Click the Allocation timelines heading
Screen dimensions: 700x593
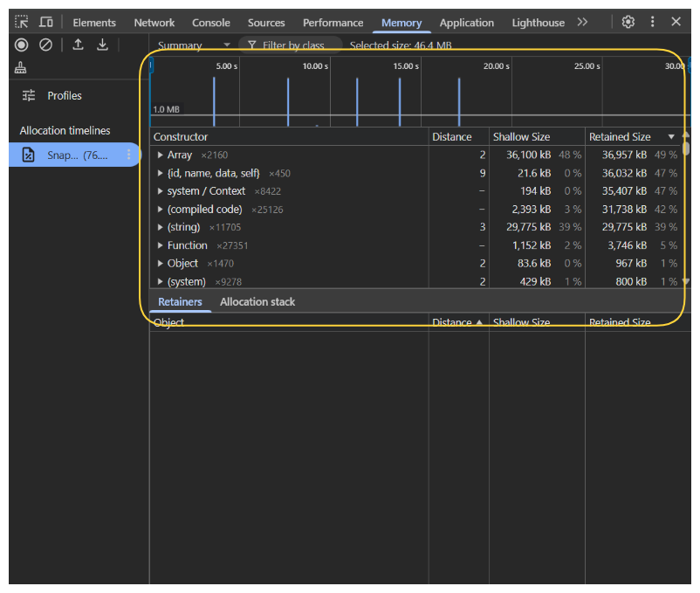coord(65,130)
